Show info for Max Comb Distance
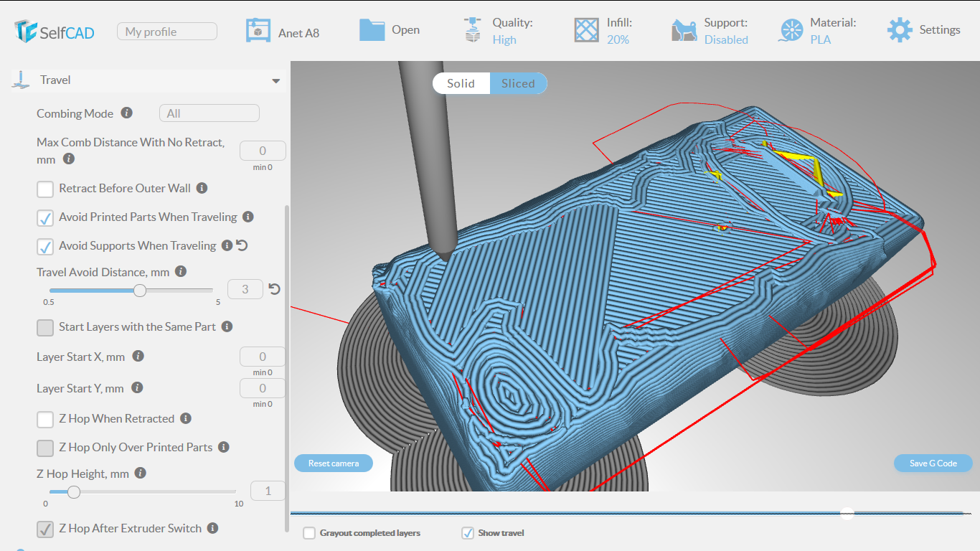980x551 pixels. pos(69,159)
